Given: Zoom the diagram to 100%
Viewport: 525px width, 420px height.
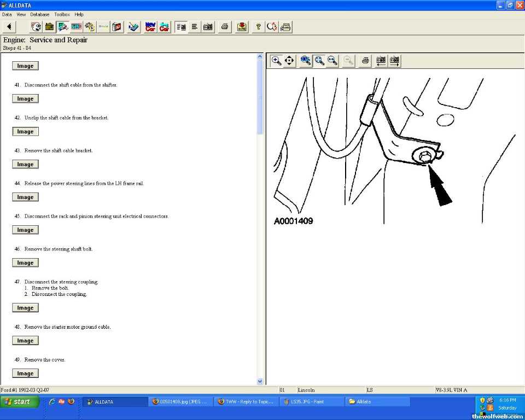Looking at the screenshot, I should [306, 61].
